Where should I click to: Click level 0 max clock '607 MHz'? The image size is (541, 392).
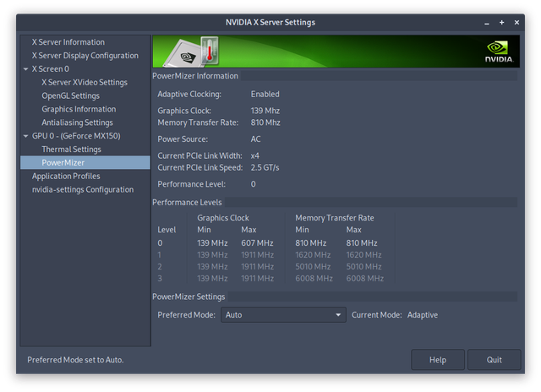[257, 243]
